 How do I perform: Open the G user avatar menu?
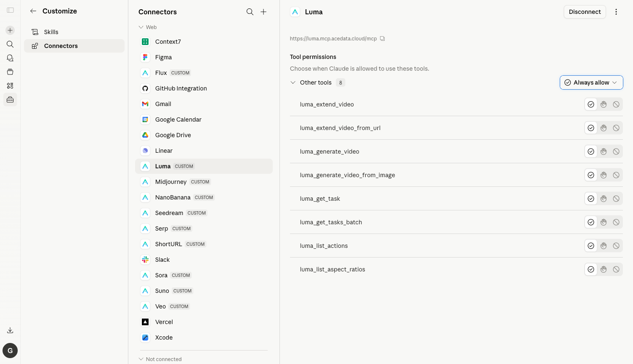point(10,351)
